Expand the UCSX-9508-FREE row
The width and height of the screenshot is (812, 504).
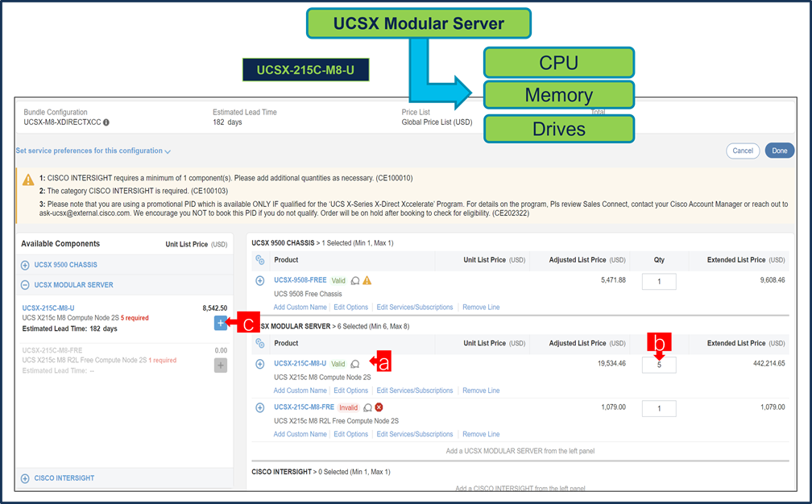260,280
